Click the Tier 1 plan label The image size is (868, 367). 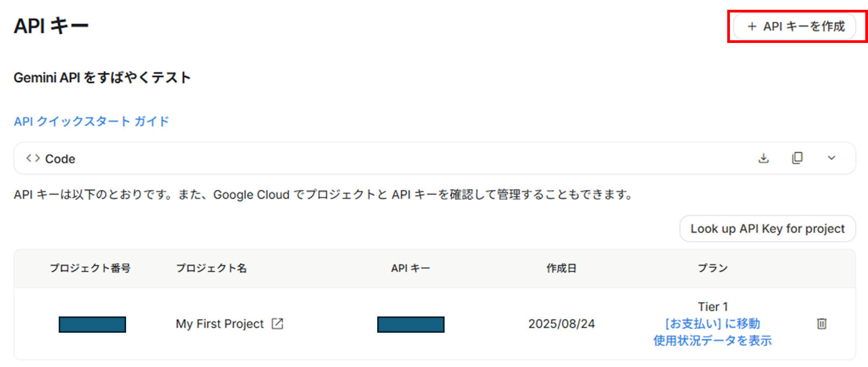(x=713, y=306)
